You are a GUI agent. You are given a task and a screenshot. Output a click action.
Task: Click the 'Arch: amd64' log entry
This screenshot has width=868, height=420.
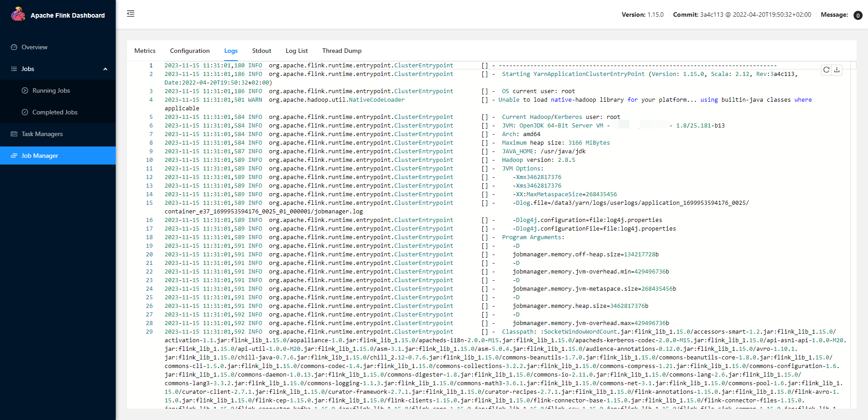(x=521, y=134)
